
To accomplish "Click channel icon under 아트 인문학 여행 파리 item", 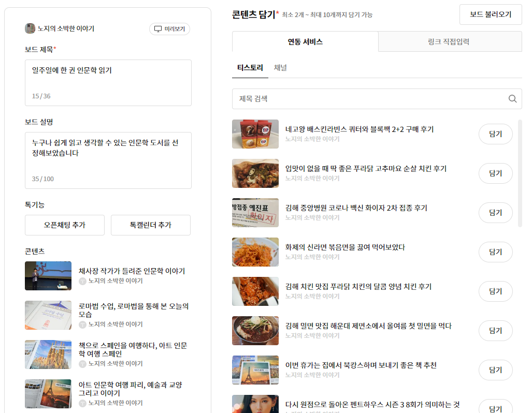I will point(82,403).
